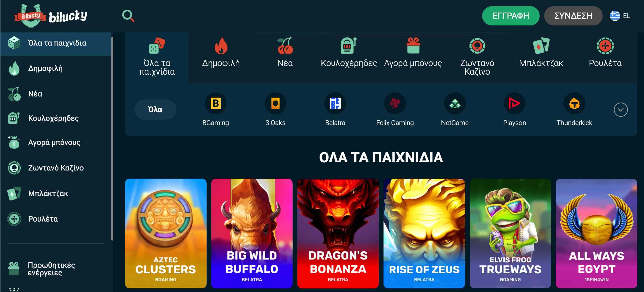Pick the NetGame provider icon
The image size is (644, 292).
(x=455, y=103)
